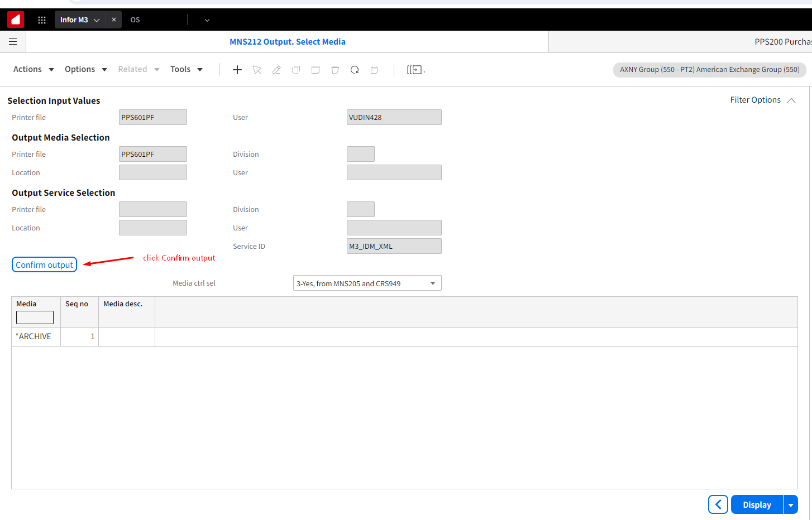Click Location field under Output Media Selection
The width and height of the screenshot is (812, 520).
click(x=153, y=172)
